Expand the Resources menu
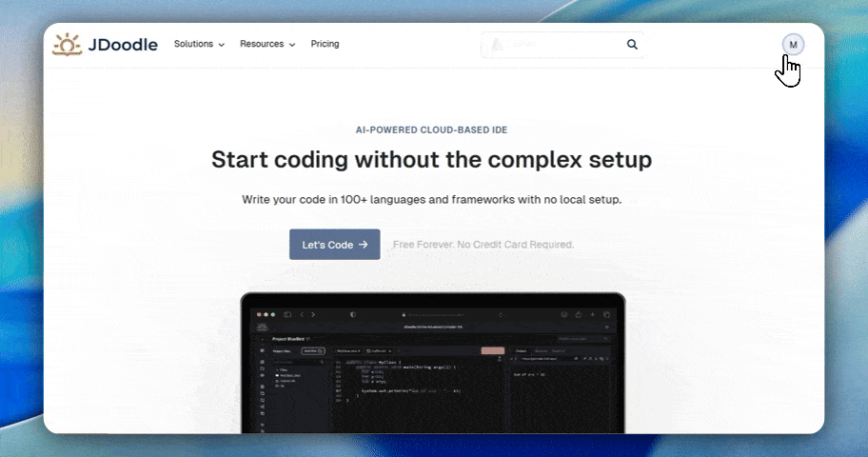 point(267,44)
